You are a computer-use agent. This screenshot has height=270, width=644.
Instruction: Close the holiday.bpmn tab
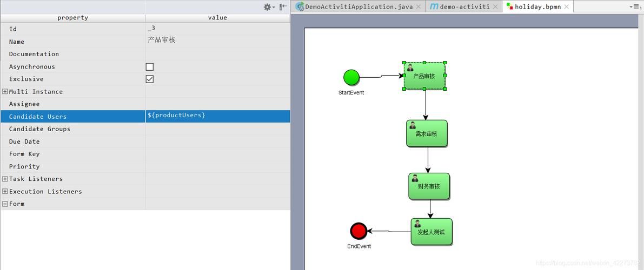[567, 7]
